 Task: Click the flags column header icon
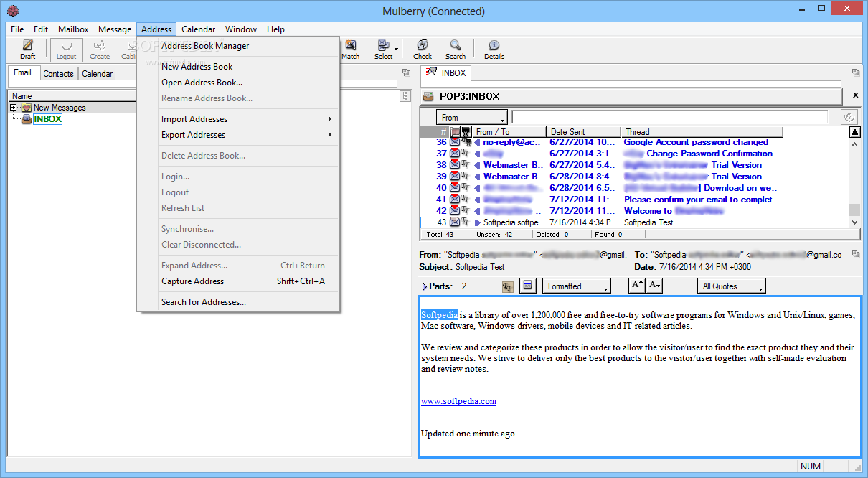pyautogui.click(x=455, y=132)
